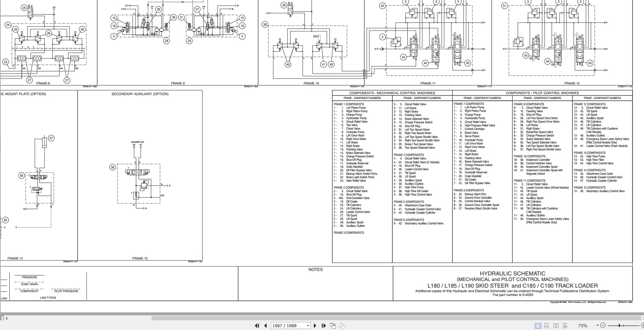Click FRAME 7 COMPONENTS heading
The image size is (644, 330).
(x=469, y=104)
